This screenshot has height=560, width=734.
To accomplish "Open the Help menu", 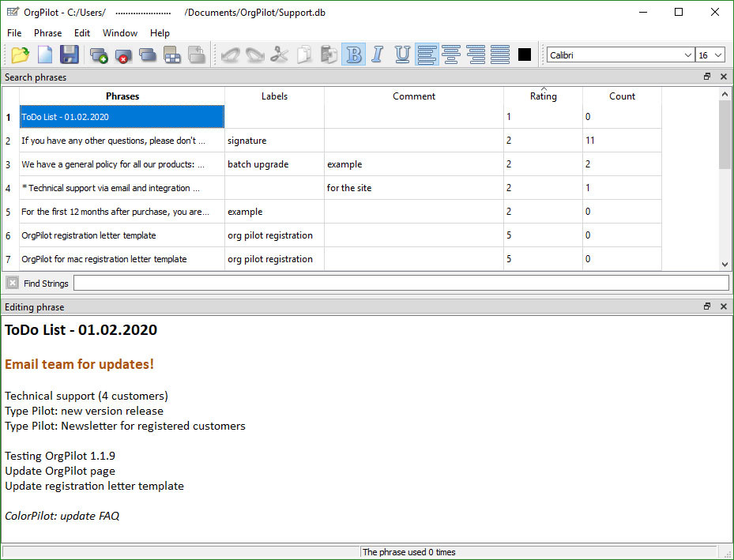I will [160, 32].
